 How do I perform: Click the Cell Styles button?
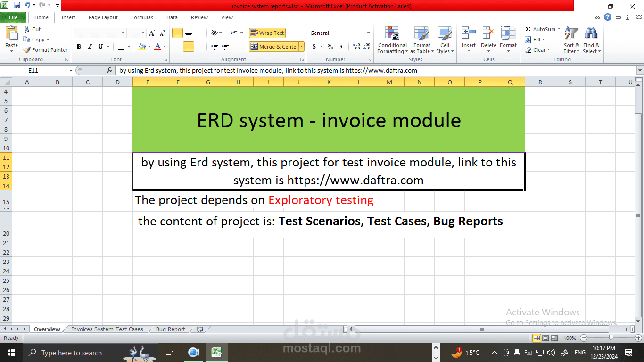pyautogui.click(x=445, y=40)
